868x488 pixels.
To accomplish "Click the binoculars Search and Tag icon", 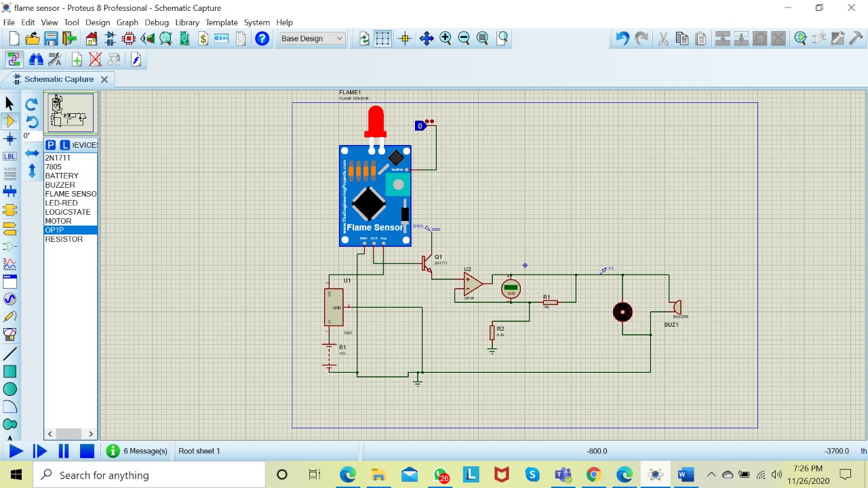I will 36,60.
